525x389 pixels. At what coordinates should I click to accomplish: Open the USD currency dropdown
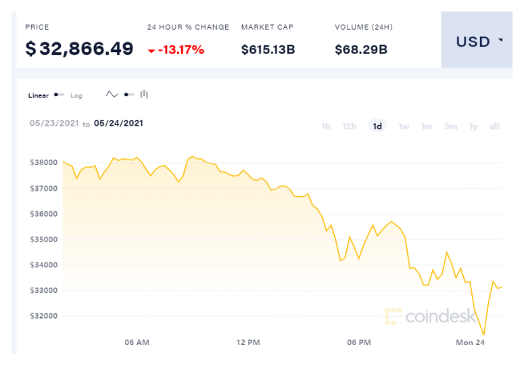(x=476, y=40)
